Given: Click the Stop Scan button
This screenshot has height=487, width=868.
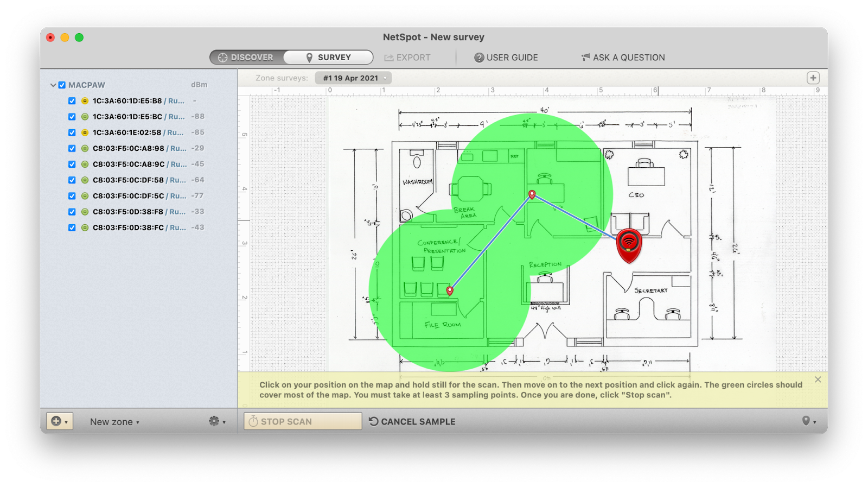Looking at the screenshot, I should click(x=303, y=421).
